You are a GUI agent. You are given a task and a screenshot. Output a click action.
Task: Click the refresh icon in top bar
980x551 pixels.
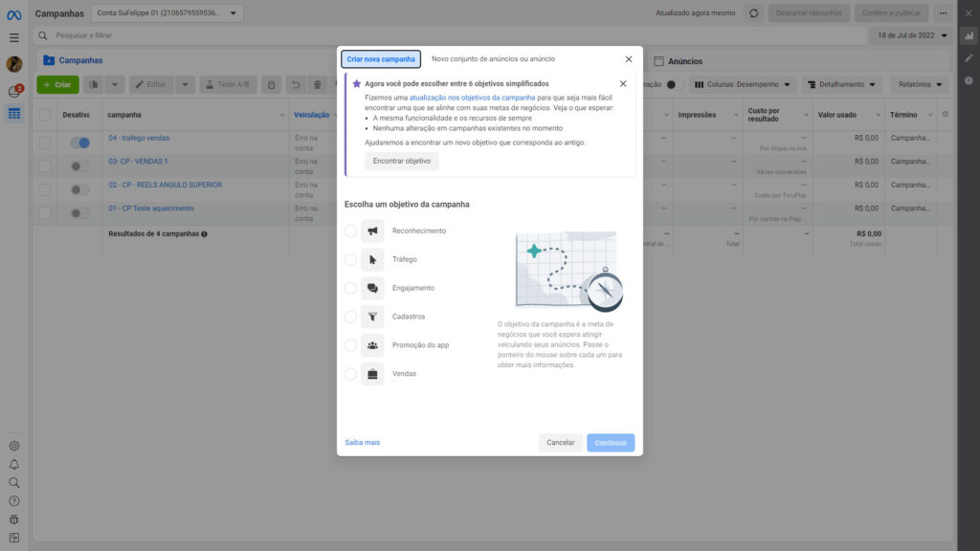coord(754,13)
